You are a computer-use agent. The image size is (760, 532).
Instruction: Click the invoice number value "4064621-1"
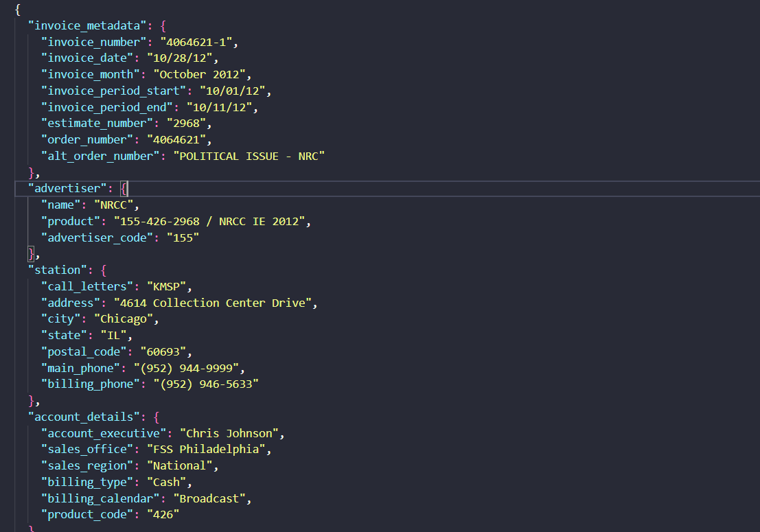point(196,42)
